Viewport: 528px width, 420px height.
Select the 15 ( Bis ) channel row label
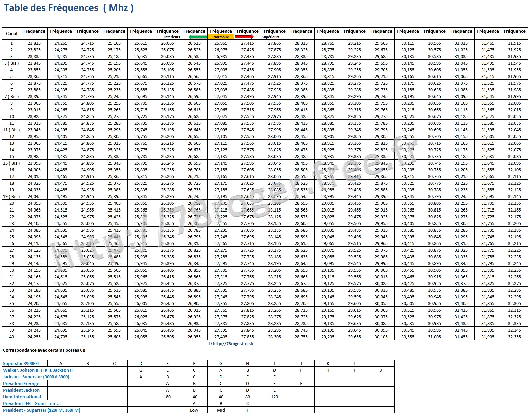click(12, 163)
